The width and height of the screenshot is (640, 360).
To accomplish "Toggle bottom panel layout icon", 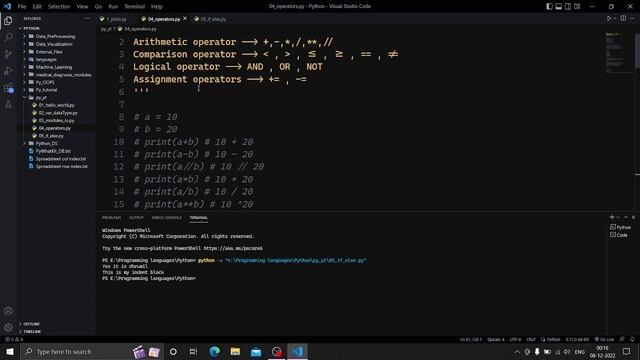I will [558, 7].
